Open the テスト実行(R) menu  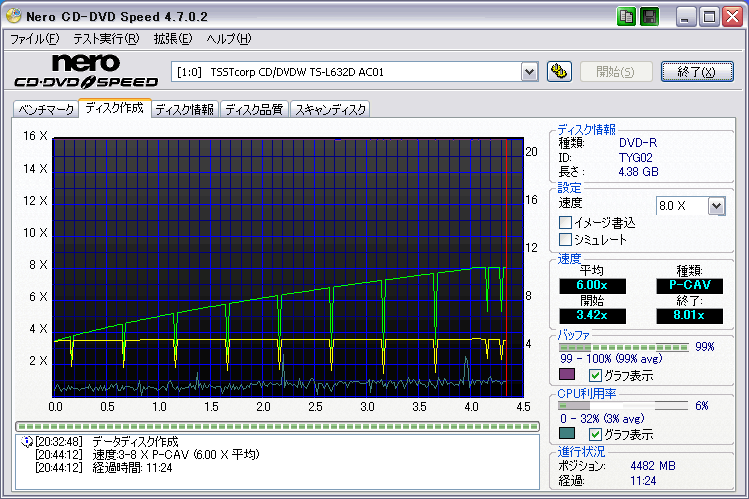[106, 39]
